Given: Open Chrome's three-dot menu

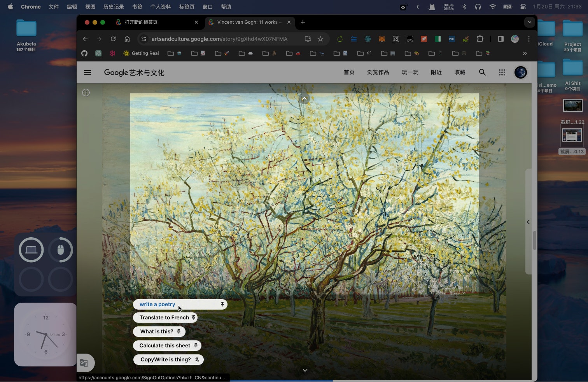Looking at the screenshot, I should click(529, 39).
